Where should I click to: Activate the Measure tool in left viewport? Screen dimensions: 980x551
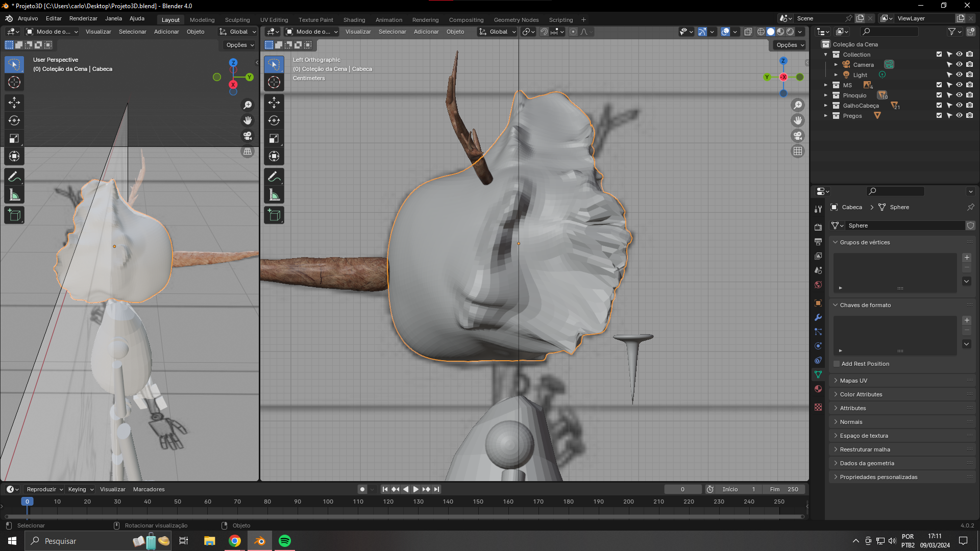pyautogui.click(x=14, y=195)
